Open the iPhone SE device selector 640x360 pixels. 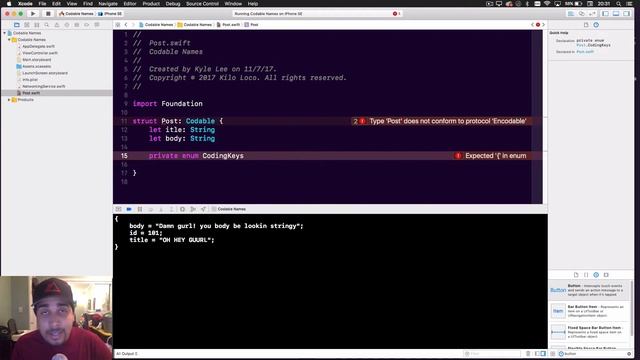tap(110, 13)
